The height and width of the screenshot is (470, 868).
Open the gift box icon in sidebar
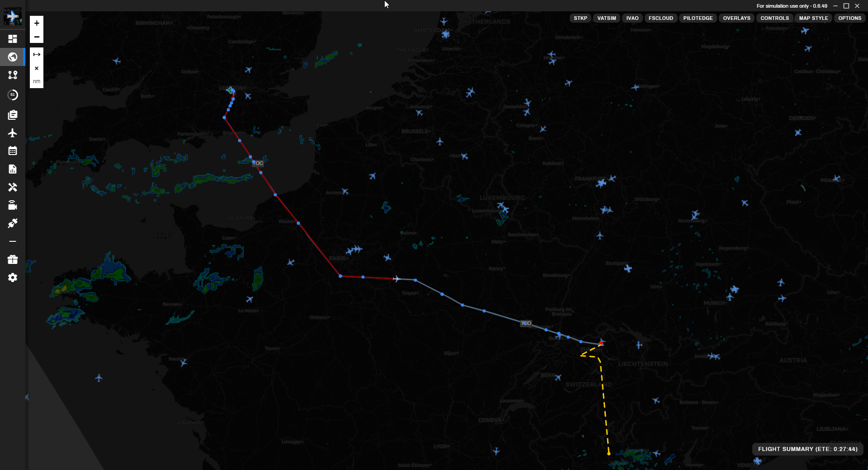coord(13,259)
